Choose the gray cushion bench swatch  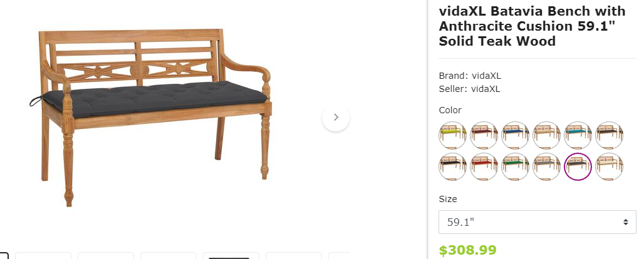click(x=546, y=166)
